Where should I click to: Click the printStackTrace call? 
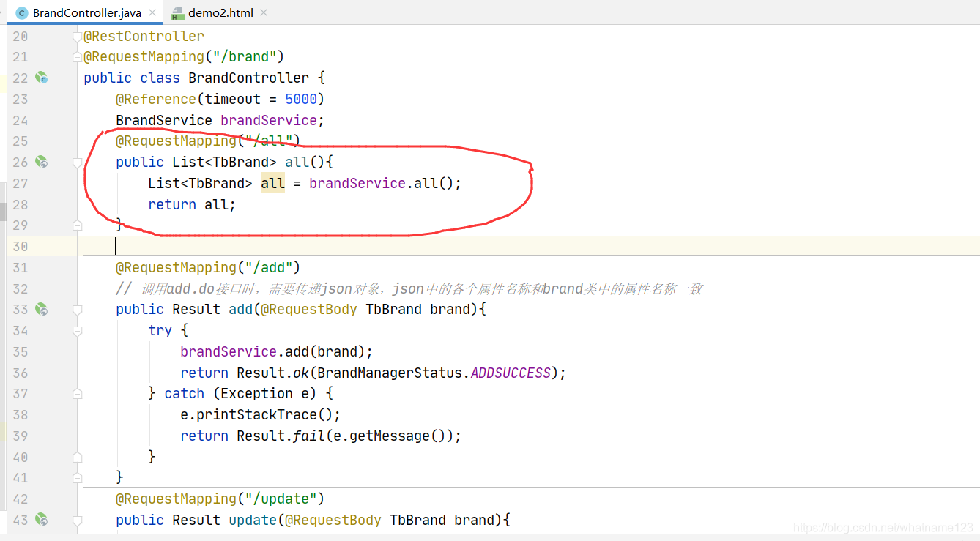pyautogui.click(x=261, y=414)
